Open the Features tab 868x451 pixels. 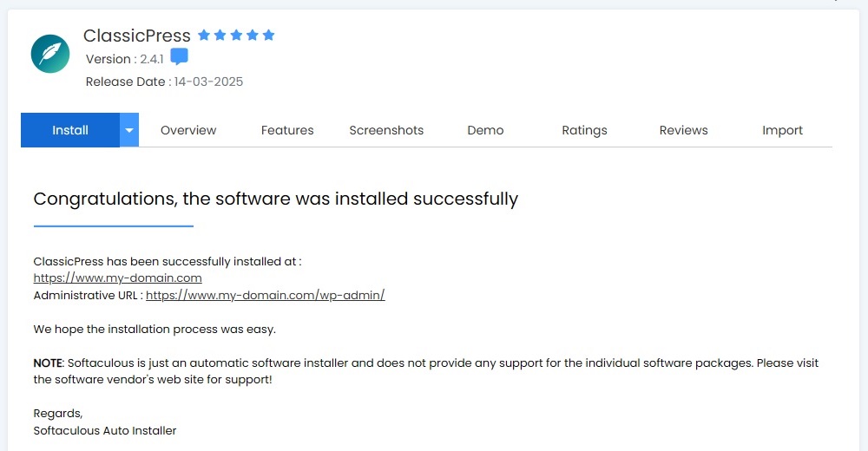pyautogui.click(x=287, y=130)
